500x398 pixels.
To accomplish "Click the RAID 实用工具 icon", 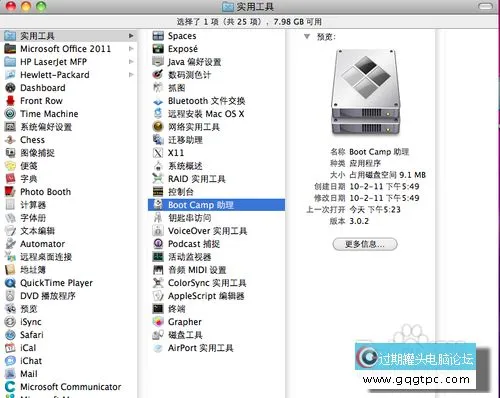I will point(158,179).
